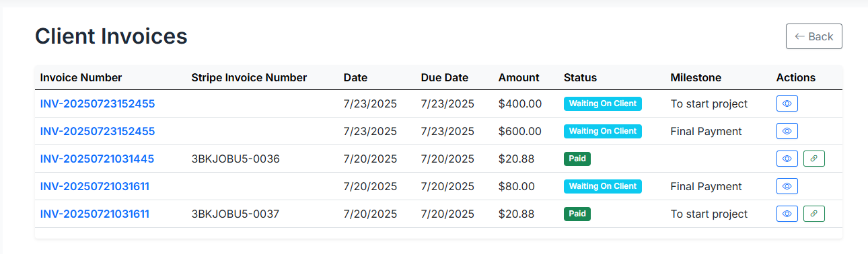Click the Status column header
The image size is (868, 254).
580,77
